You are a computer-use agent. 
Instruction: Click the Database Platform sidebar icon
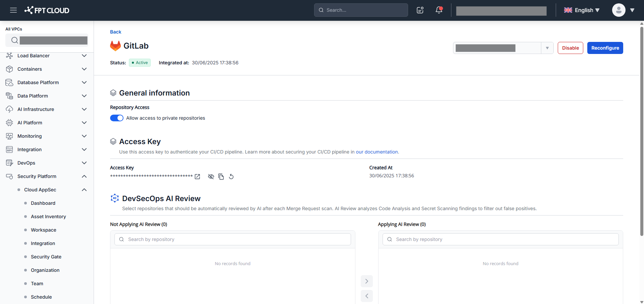(x=9, y=82)
